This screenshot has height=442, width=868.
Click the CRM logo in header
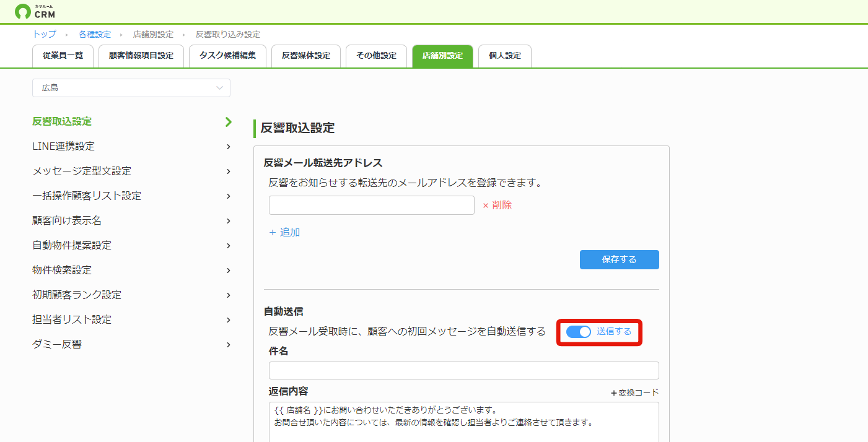coord(35,11)
